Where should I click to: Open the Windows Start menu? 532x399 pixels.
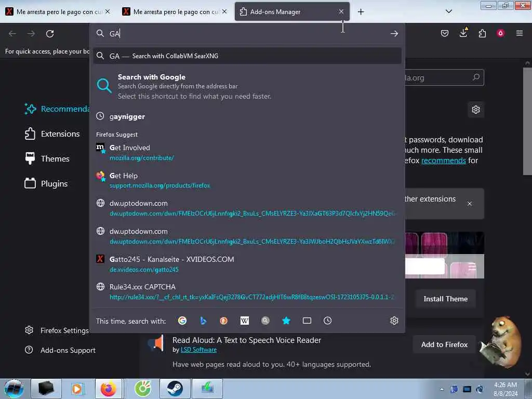[14, 389]
